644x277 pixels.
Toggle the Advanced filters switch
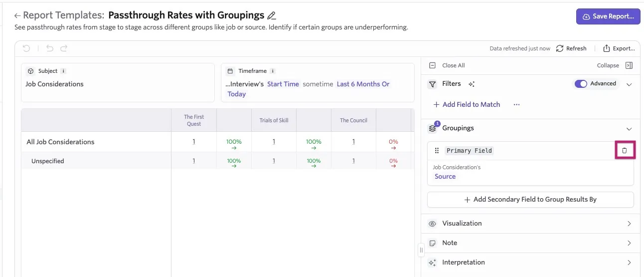[581, 84]
